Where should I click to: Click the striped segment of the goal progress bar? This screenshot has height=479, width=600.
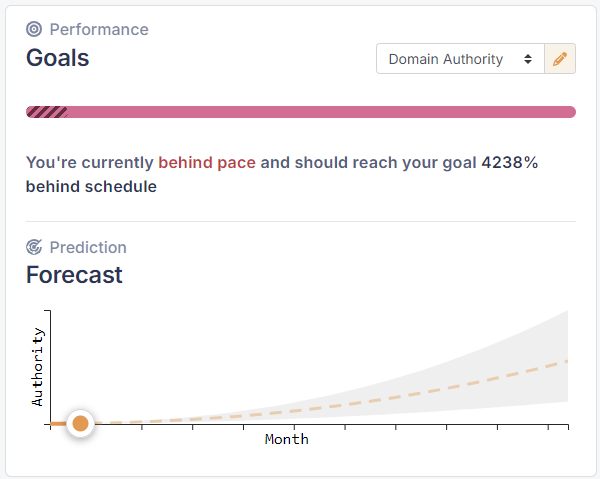click(46, 112)
